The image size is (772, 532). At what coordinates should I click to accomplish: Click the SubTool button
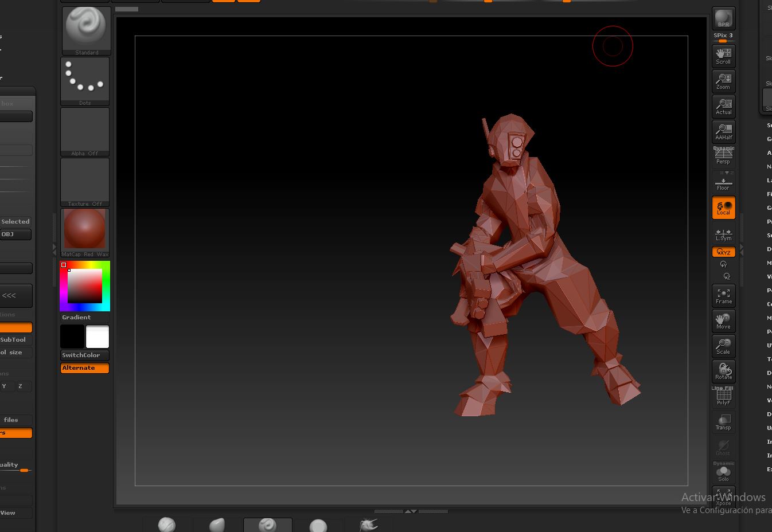[x=15, y=340]
